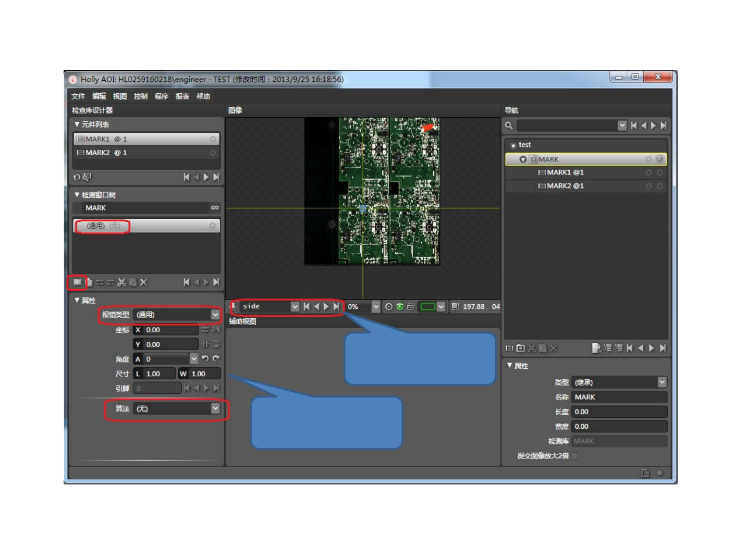Select MARK2 @1 in navigation tree

click(x=565, y=186)
